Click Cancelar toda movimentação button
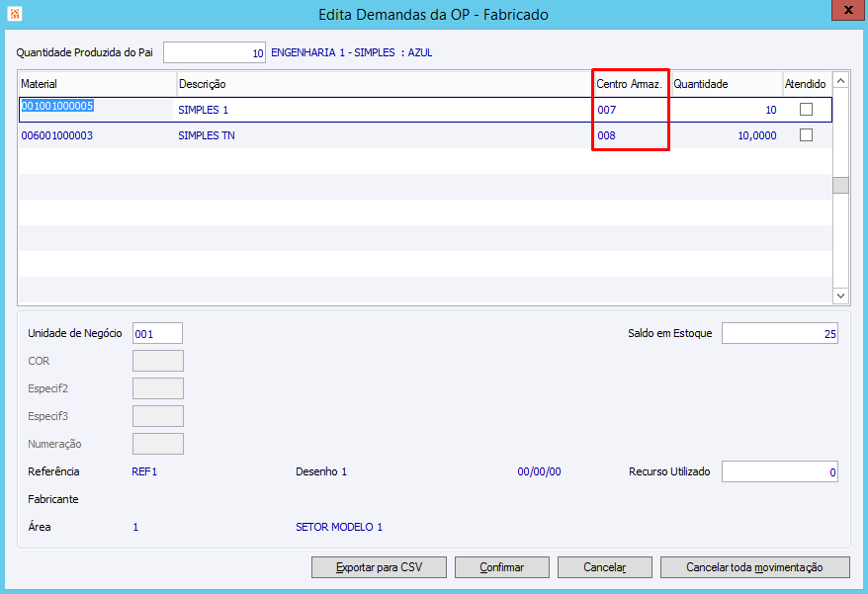The width and height of the screenshot is (868, 594). click(754, 567)
